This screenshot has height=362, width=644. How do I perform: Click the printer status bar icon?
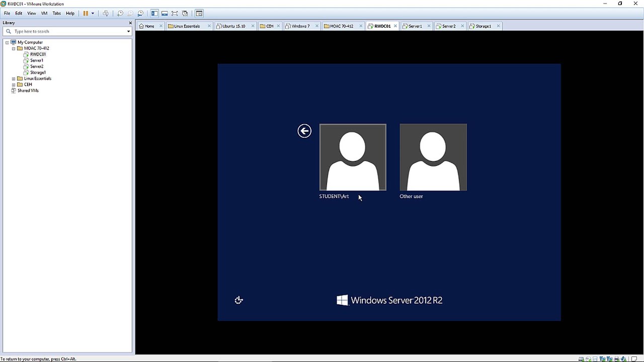[x=616, y=359]
